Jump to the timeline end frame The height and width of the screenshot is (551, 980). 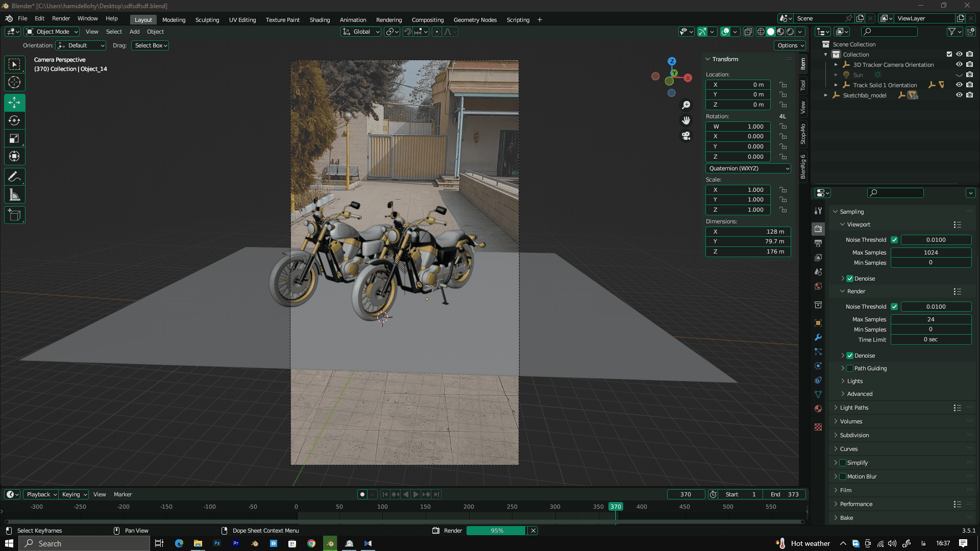click(x=436, y=494)
